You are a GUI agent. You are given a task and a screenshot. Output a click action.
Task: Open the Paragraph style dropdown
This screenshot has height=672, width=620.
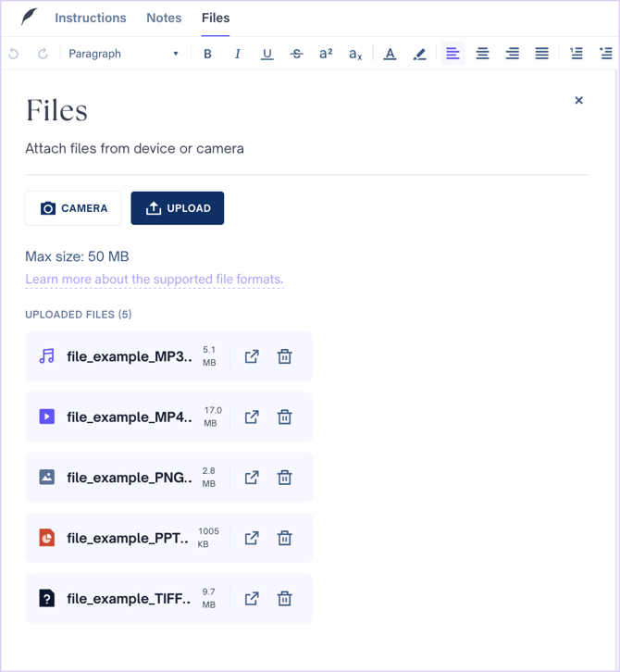[123, 54]
